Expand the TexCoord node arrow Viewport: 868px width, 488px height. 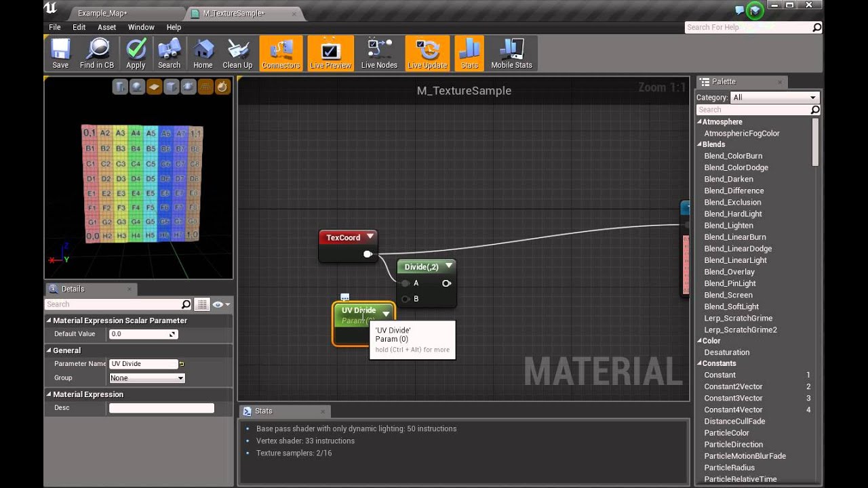[370, 237]
